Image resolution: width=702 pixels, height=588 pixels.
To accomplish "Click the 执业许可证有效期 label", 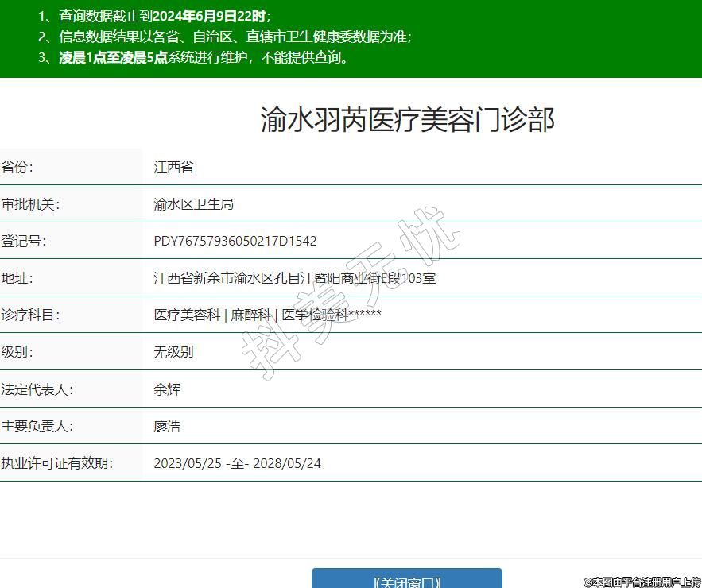I will 56,463.
